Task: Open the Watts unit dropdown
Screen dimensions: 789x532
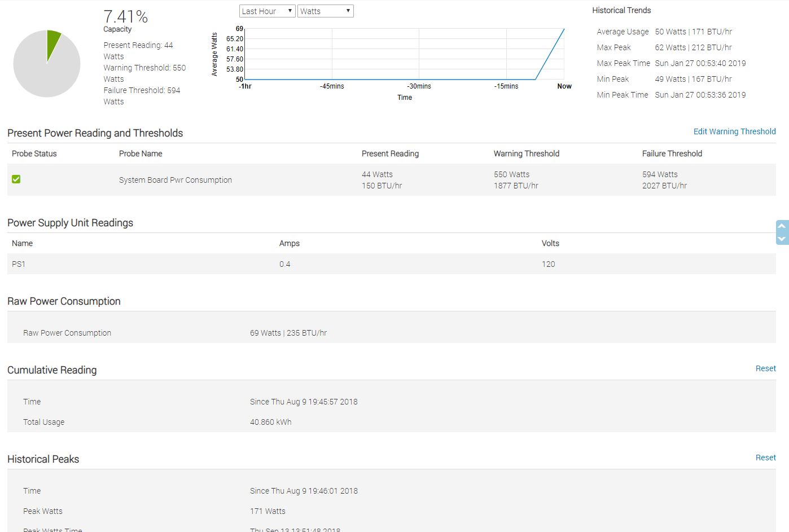Action: coord(326,11)
